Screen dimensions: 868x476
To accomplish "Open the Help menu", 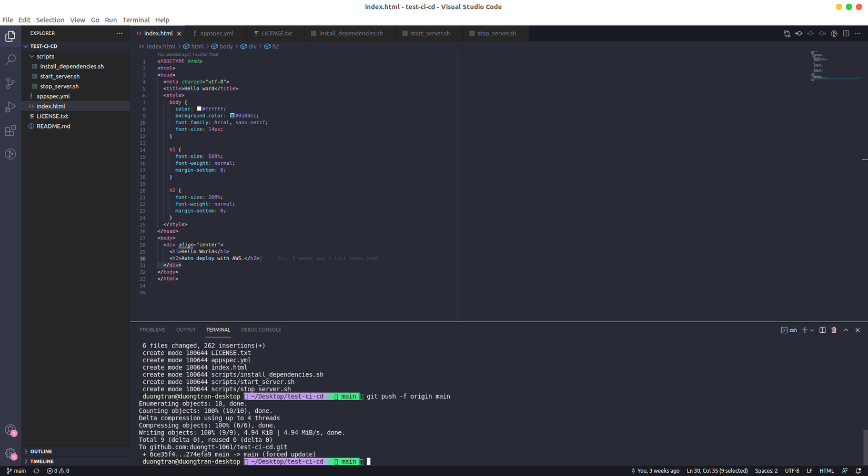I will pos(162,20).
